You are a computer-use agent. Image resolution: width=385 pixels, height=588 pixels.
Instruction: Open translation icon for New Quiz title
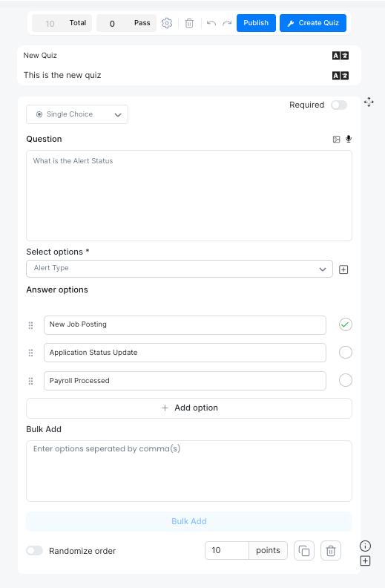coord(340,56)
